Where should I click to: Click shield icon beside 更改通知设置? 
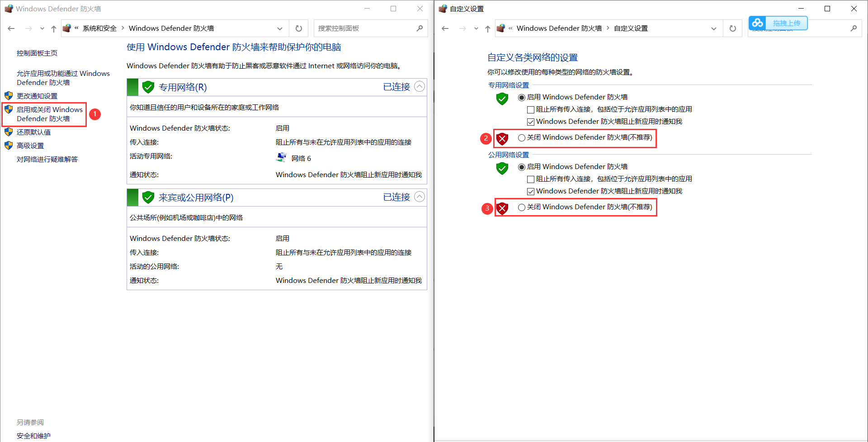pos(9,96)
